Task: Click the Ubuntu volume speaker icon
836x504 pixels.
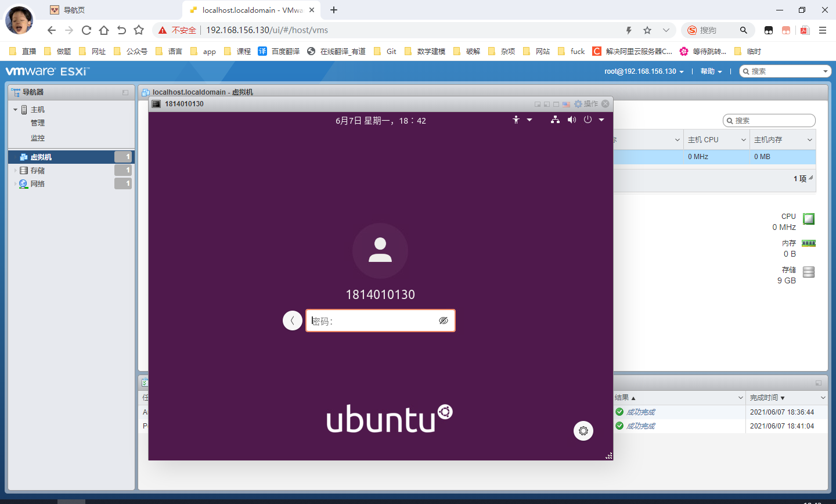Action: pyautogui.click(x=572, y=120)
